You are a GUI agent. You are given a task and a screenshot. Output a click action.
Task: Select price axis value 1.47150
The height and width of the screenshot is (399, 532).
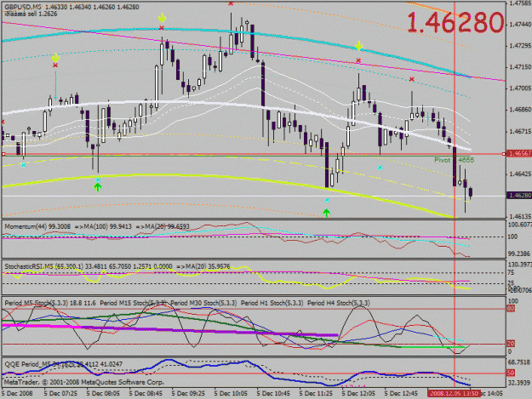coord(520,67)
